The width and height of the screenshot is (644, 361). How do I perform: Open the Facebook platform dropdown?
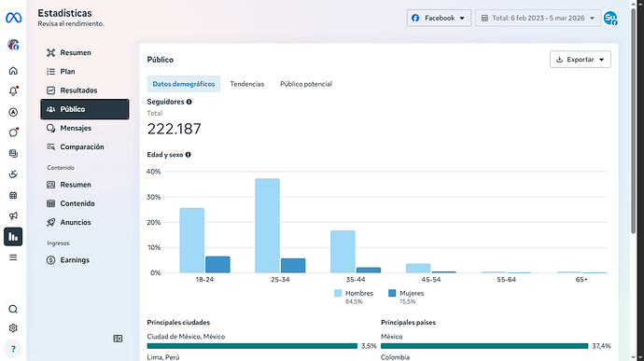point(439,18)
